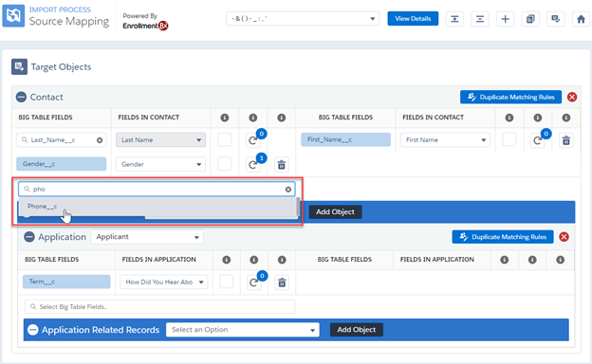This screenshot has height=364, width=592.
Task: Tick the checkbox in the Last Name row
Action: 225,139
